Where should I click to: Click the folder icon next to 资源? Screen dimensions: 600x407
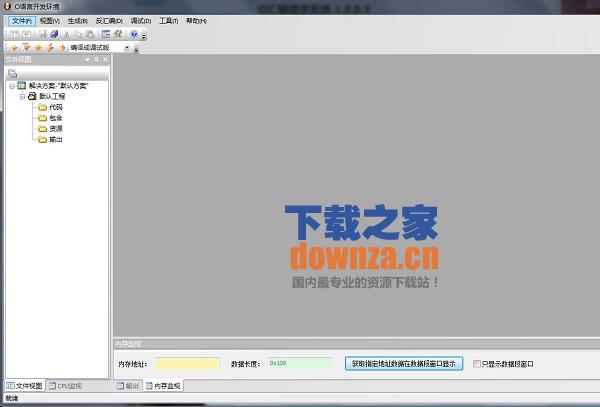click(42, 129)
